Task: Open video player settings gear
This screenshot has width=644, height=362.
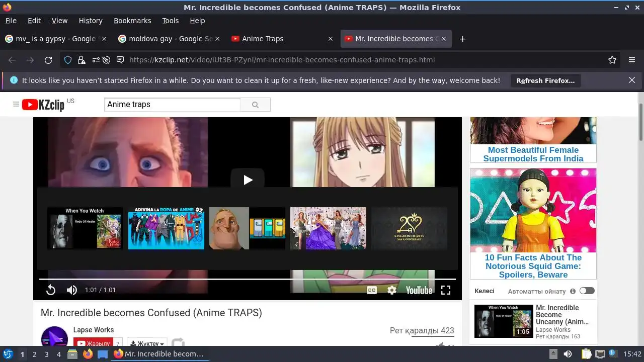Action: [392, 290]
